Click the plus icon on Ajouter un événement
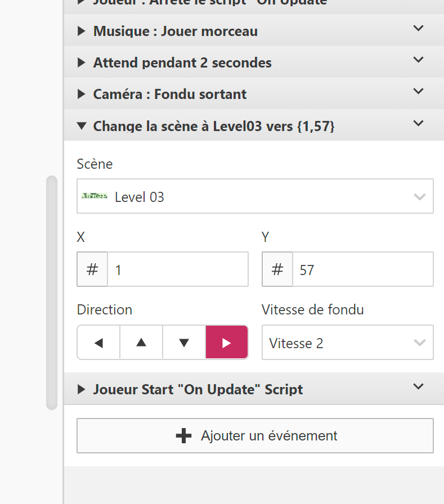 tap(183, 436)
